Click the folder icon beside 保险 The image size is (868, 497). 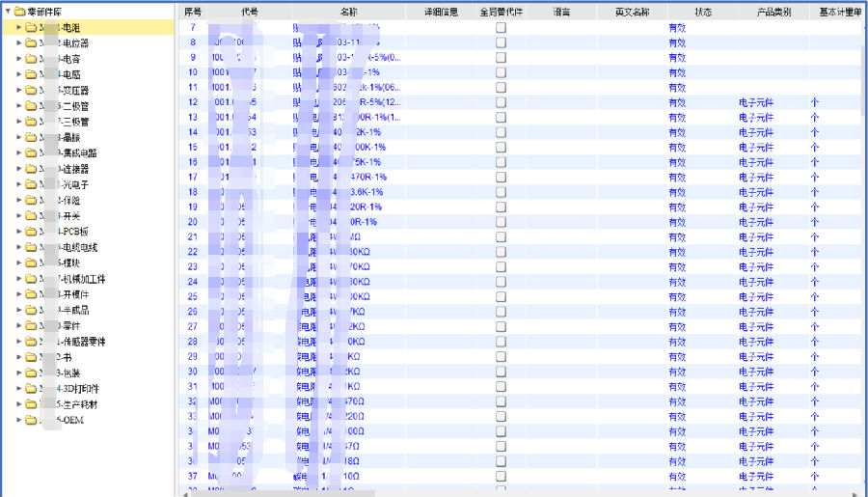[x=31, y=200]
